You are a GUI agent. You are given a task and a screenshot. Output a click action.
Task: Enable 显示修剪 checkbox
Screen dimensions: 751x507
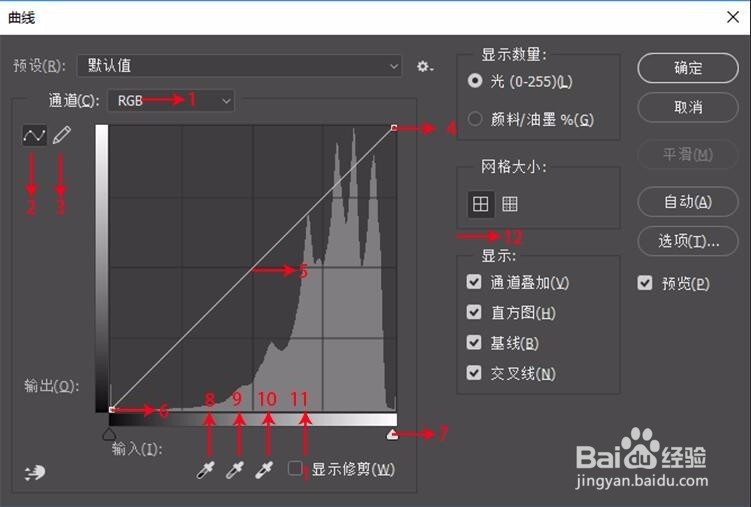(x=295, y=468)
